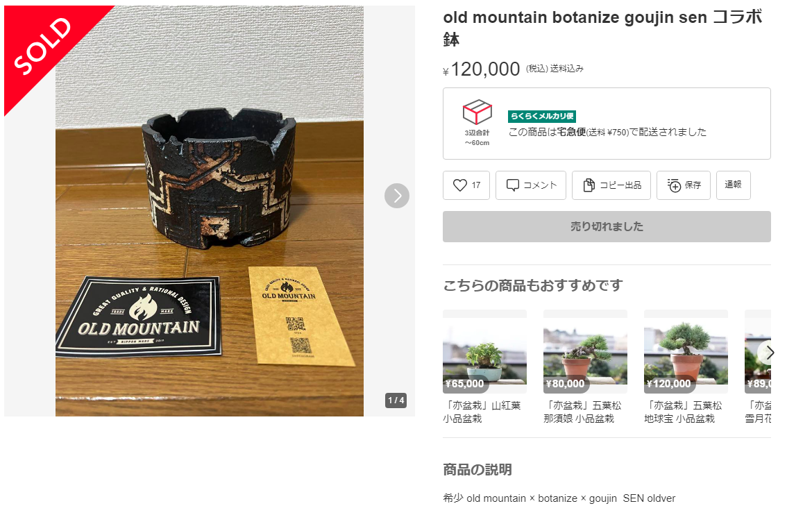Click the 「亦盆栽」山紅葉 小品盆栽 title link
Image resolution: width=812 pixels, height=506 pixels.
coord(482,412)
